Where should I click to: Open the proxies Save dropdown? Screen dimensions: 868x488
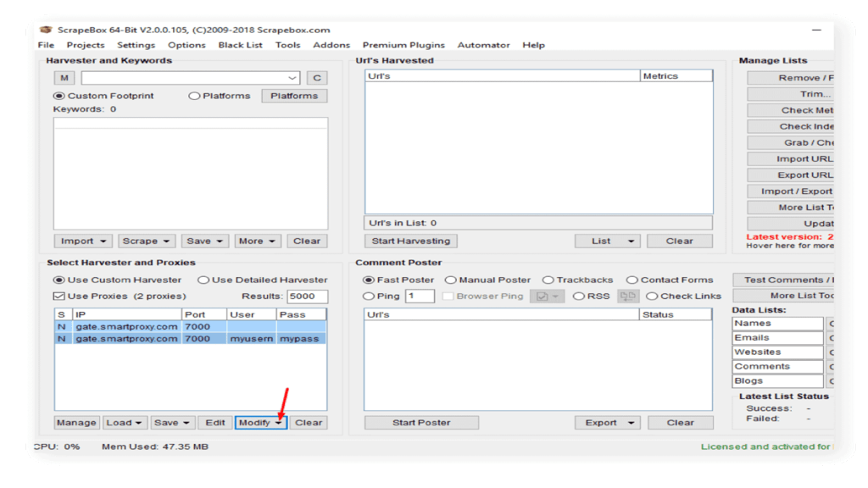coord(171,423)
